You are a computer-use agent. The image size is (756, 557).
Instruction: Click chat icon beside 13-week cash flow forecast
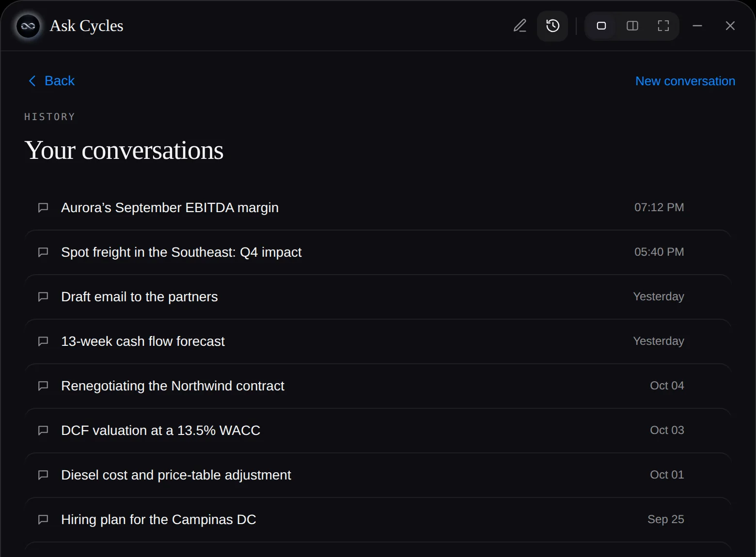coord(43,341)
